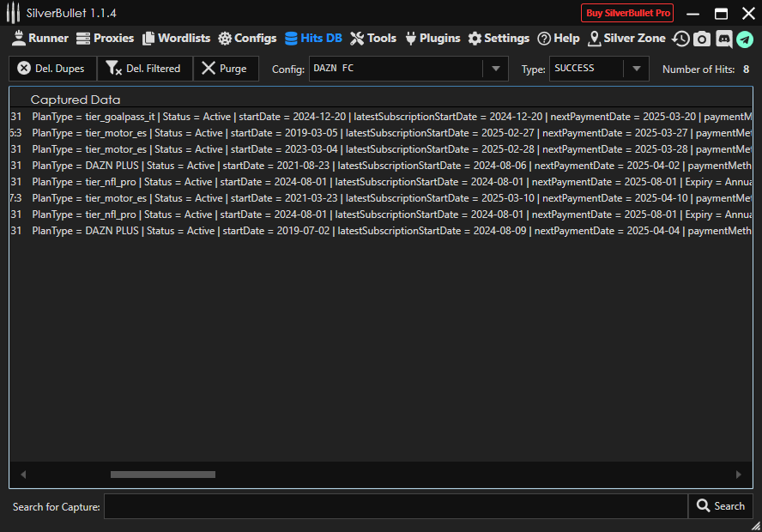The width and height of the screenshot is (762, 532).
Task: Select tier_motor_es row with startDate 2019-03-05
Action: (x=381, y=133)
